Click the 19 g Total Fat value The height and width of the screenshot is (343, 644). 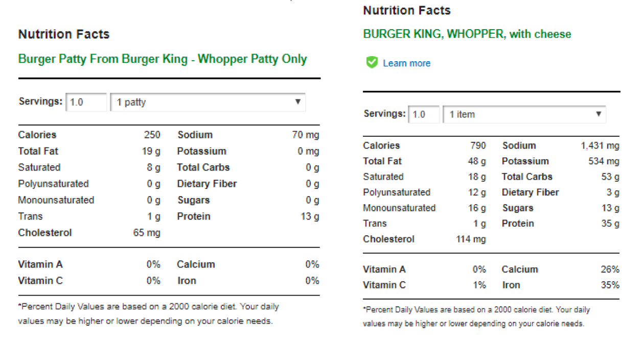[151, 151]
